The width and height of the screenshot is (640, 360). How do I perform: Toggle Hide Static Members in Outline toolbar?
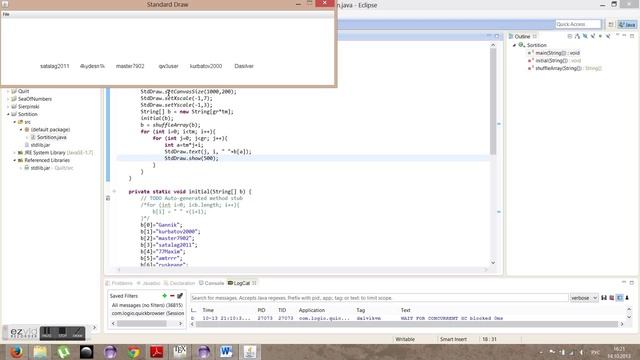(593, 36)
